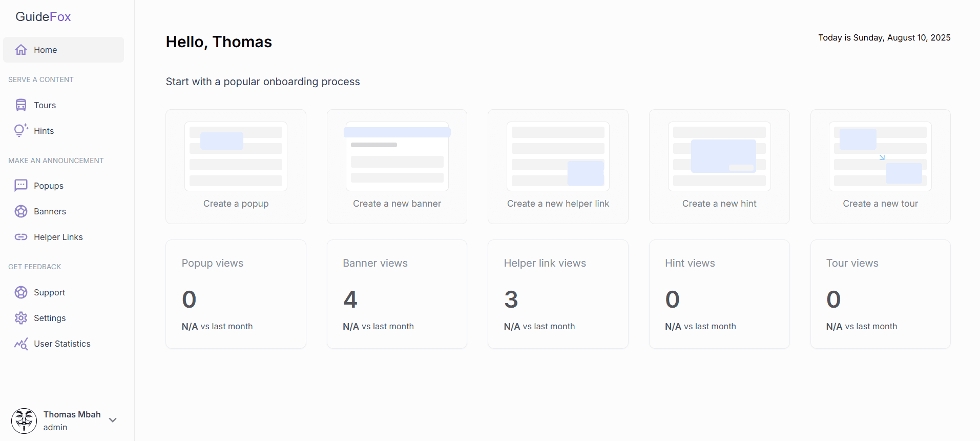Click the Banners circular icon
Image resolution: width=980 pixels, height=441 pixels.
pyautogui.click(x=21, y=211)
